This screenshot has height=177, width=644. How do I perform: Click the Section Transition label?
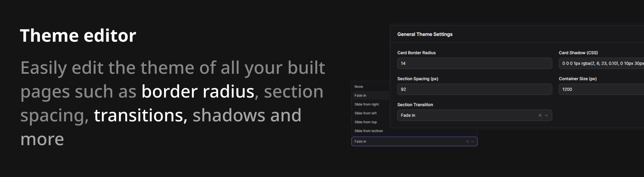(x=415, y=105)
